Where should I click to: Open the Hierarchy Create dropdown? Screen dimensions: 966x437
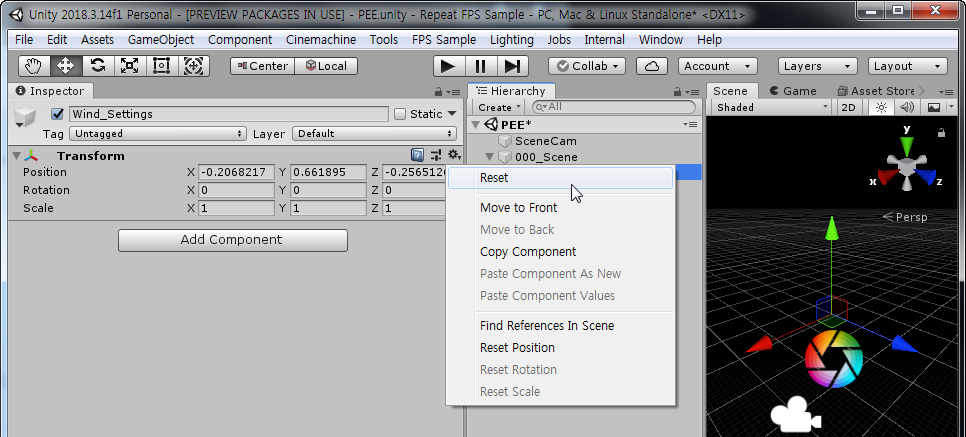click(x=498, y=107)
